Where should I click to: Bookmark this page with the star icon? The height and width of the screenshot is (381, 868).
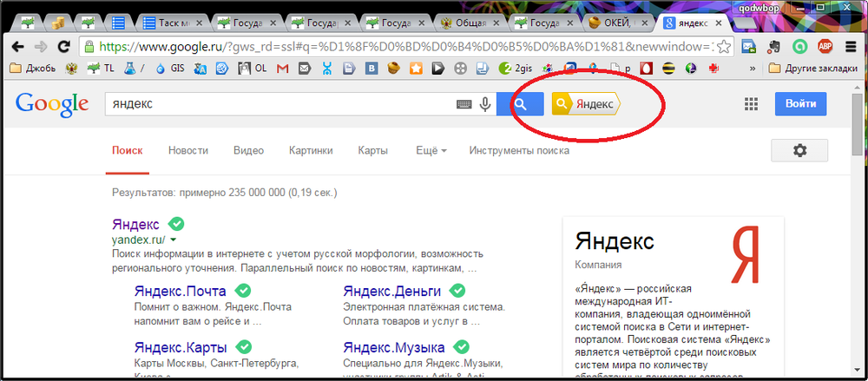pos(724,46)
